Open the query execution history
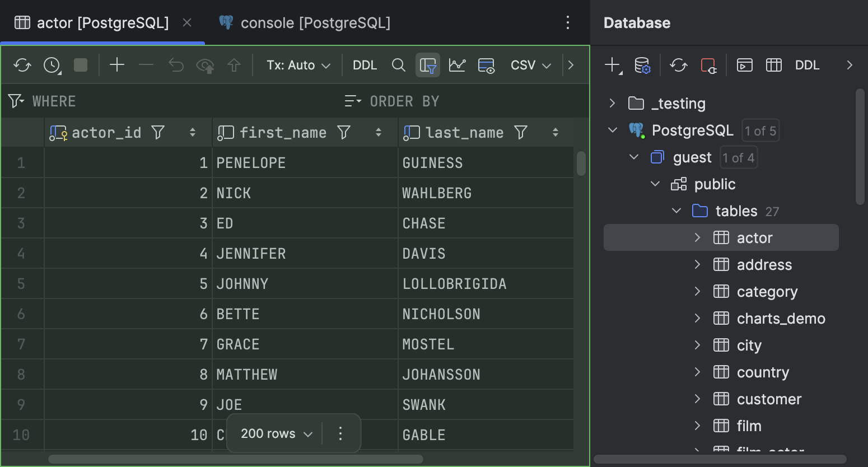 (x=51, y=64)
